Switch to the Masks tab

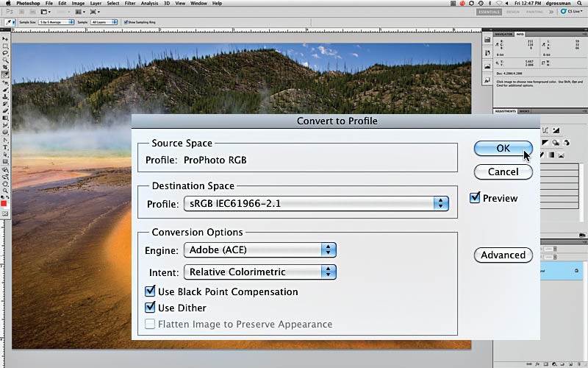pyautogui.click(x=524, y=111)
